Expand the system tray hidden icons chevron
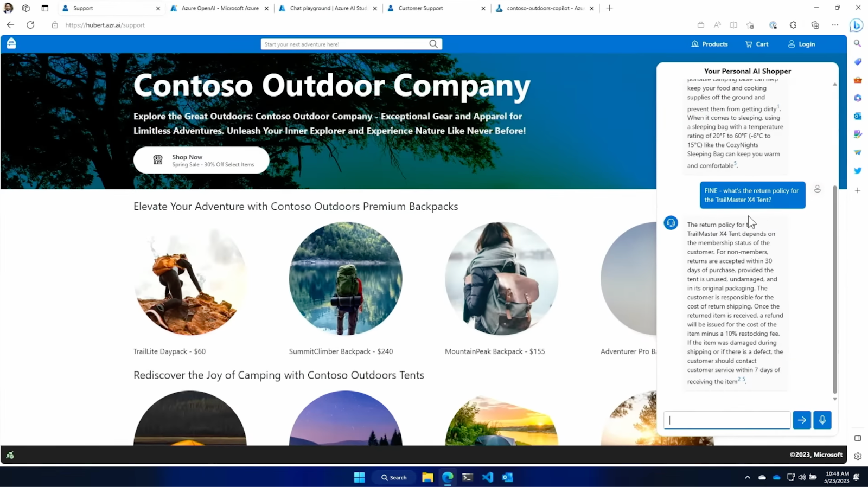Screen dimensions: 868x487 (748, 477)
